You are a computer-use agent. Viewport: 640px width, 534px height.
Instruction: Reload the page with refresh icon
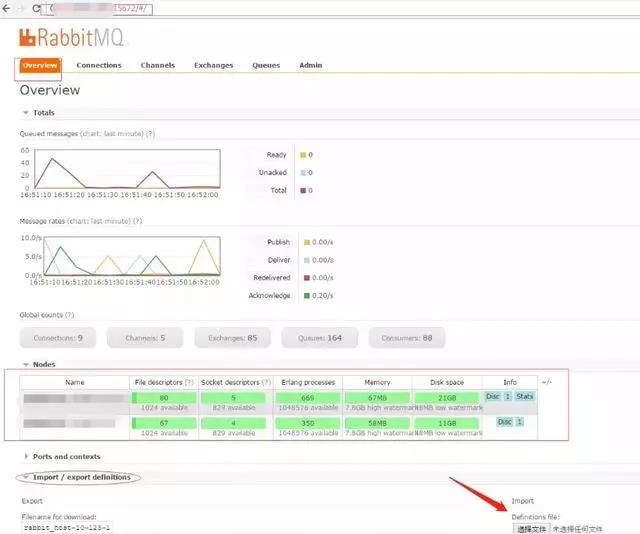pyautogui.click(x=36, y=8)
